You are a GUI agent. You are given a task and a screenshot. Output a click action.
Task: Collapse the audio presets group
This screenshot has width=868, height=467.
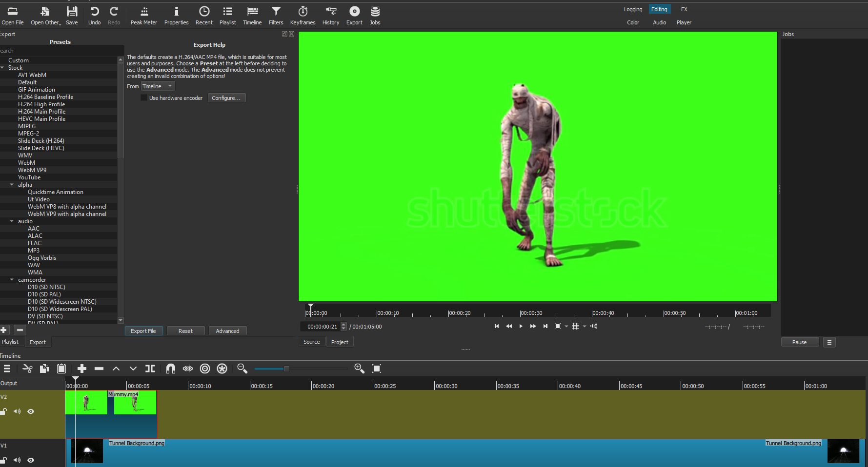click(x=11, y=221)
